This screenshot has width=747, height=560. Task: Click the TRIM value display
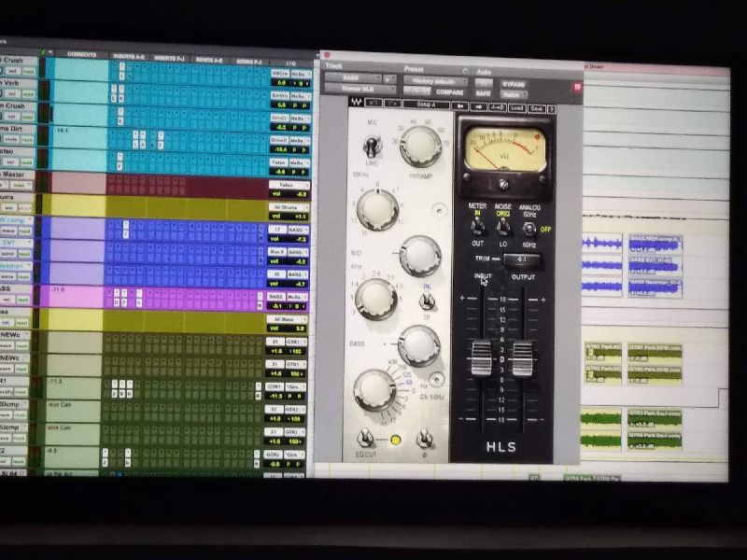click(522, 259)
